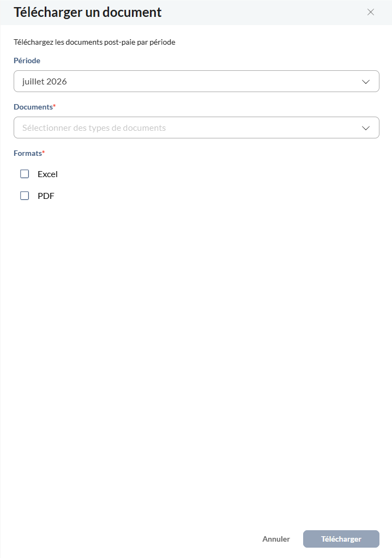The image size is (392, 558).
Task: Select the Excel label text
Action: coord(47,174)
